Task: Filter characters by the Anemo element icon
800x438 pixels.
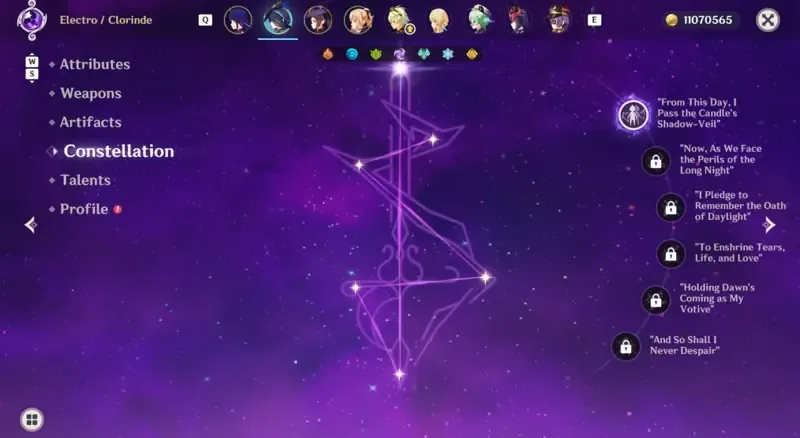Action: tap(423, 54)
